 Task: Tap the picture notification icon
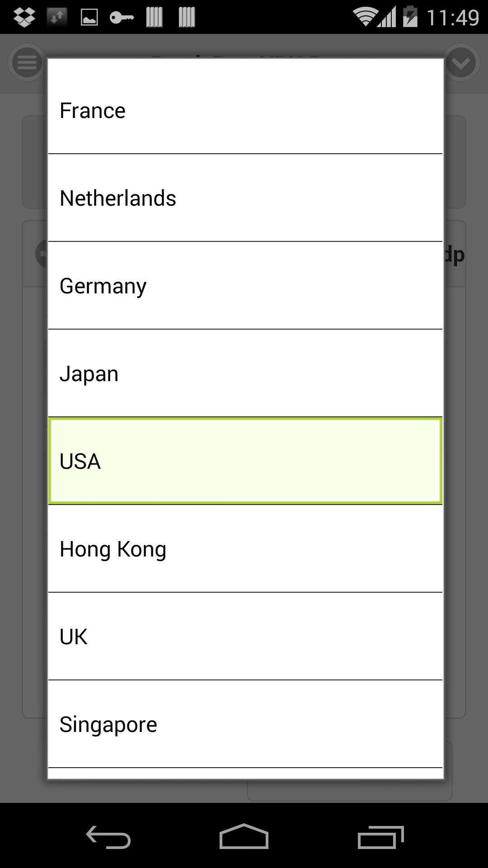click(x=89, y=18)
